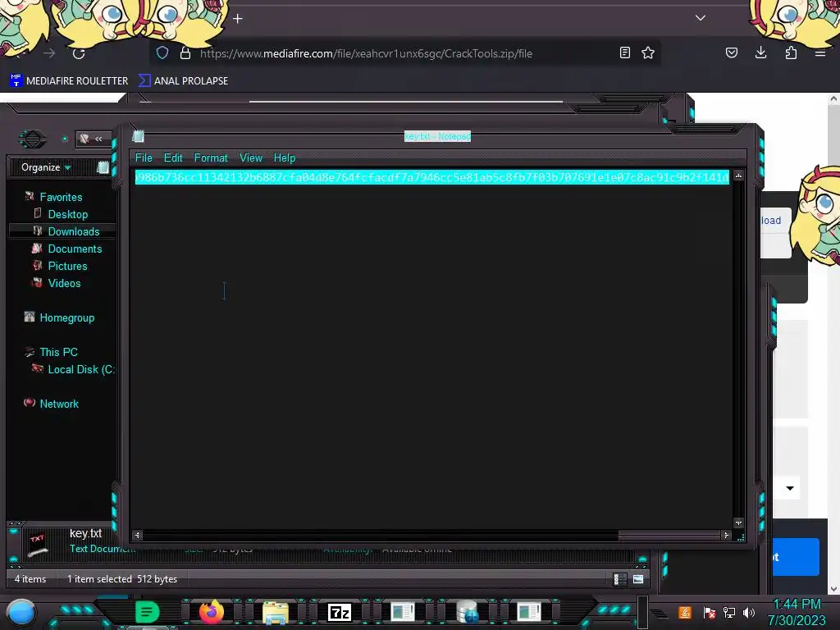Select Favorites in Explorer navigation pane
The width and height of the screenshot is (840, 630).
click(x=61, y=197)
